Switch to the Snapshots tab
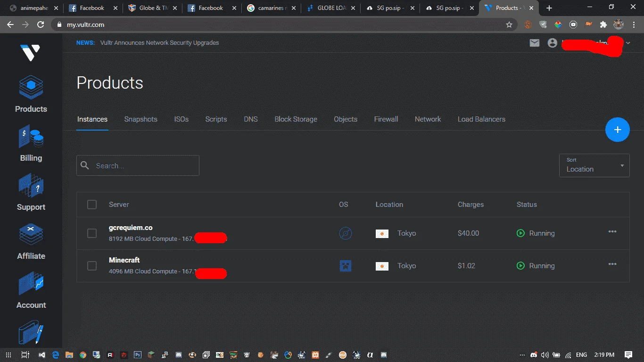 (141, 119)
